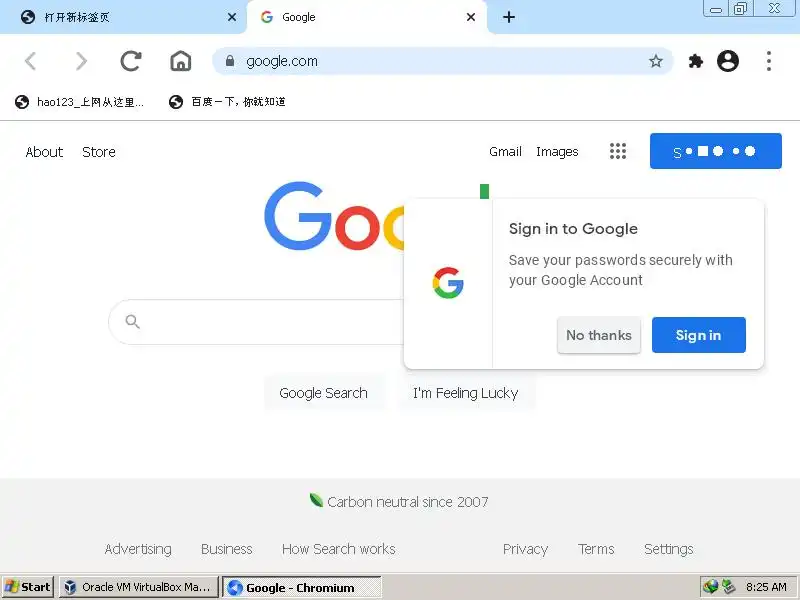Viewport: 800px width, 600px height.
Task: Click the back navigation arrow
Action: [31, 61]
